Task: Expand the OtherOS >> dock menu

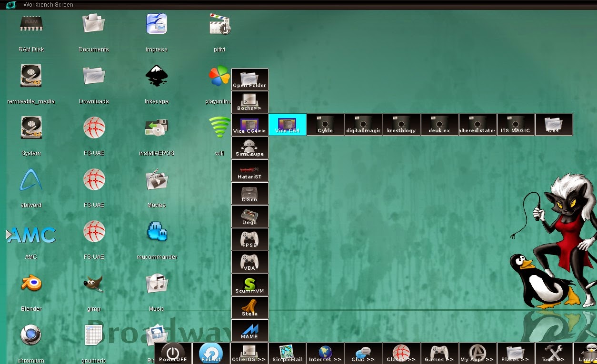Action: pyautogui.click(x=249, y=354)
